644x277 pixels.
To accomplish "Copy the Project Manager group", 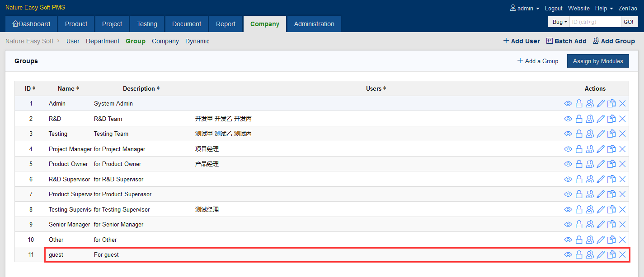I will pyautogui.click(x=611, y=149).
